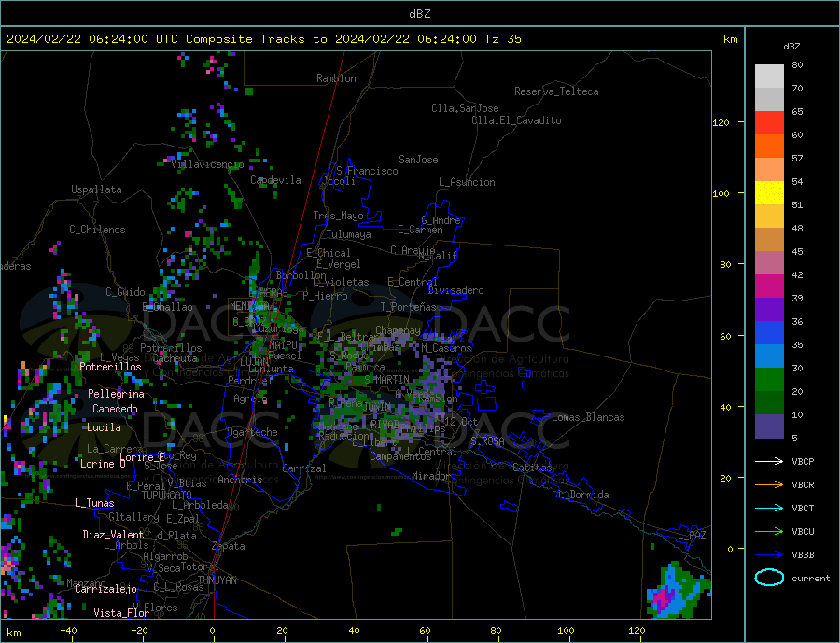
Task: Click the blue VBBB arrow icon
Action: 769,554
